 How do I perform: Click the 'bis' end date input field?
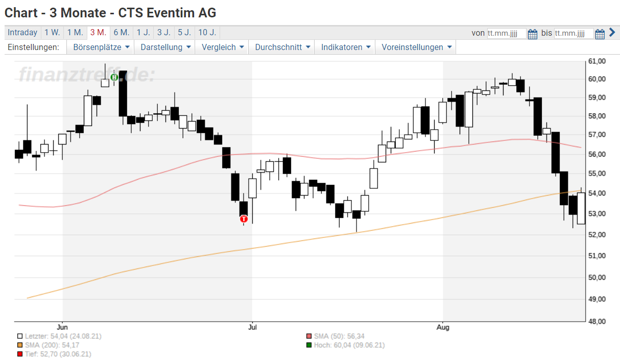point(574,34)
